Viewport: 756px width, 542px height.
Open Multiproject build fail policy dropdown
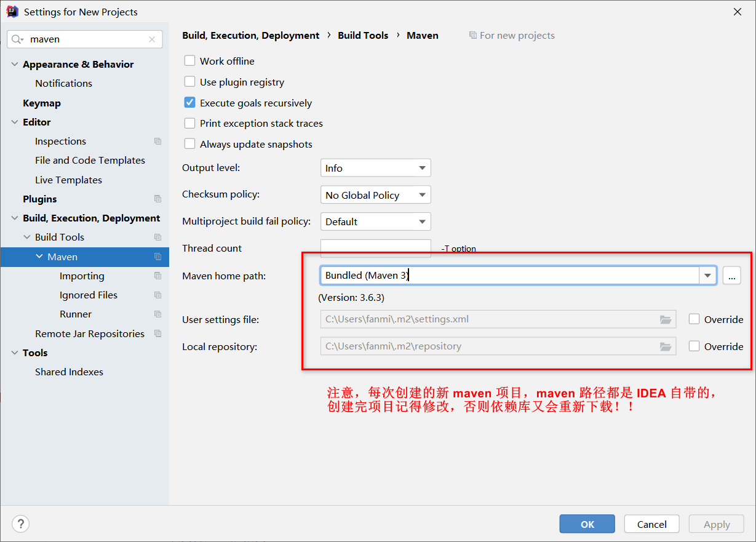[x=375, y=221]
